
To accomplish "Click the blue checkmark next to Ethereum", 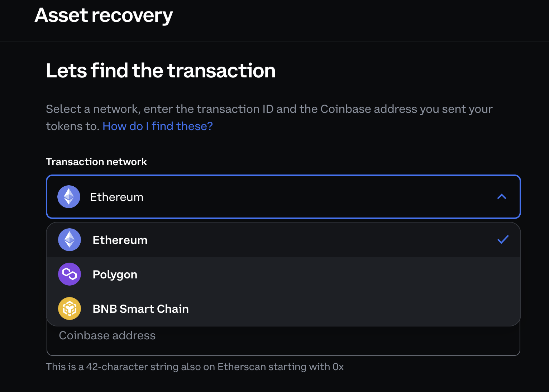I will (x=503, y=240).
